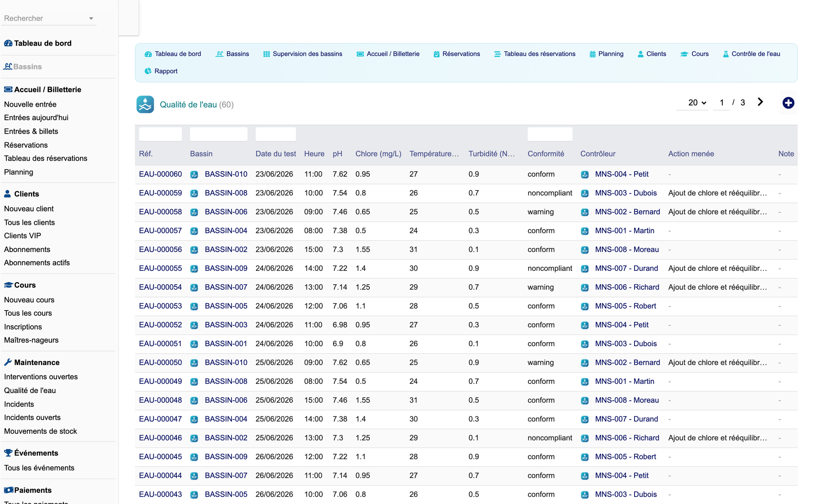
Task: Click the Clients person icon in top menu
Action: pos(640,54)
